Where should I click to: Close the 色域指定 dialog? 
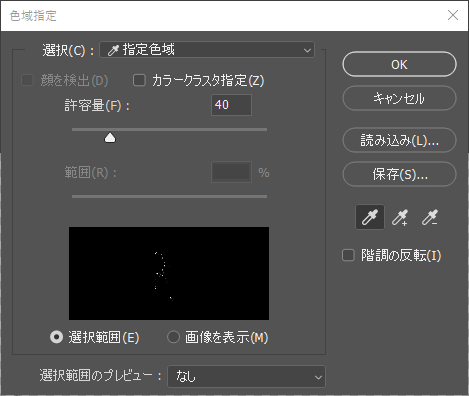(x=453, y=15)
